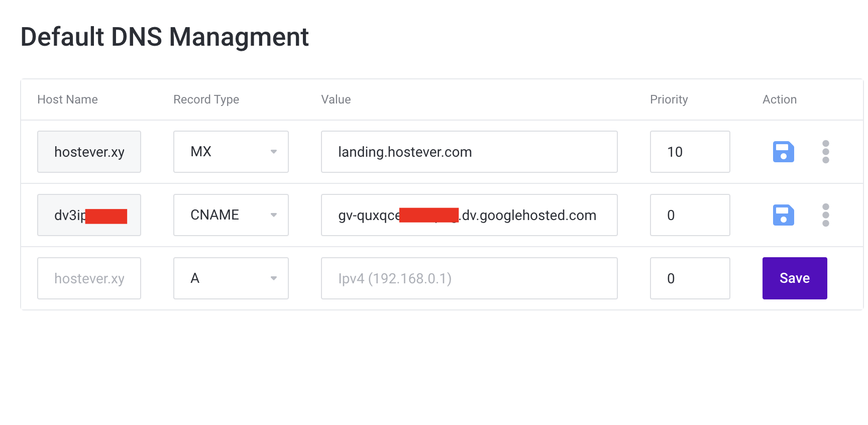This screenshot has width=868, height=425.
Task: Open more options for the MX record
Action: tap(825, 152)
